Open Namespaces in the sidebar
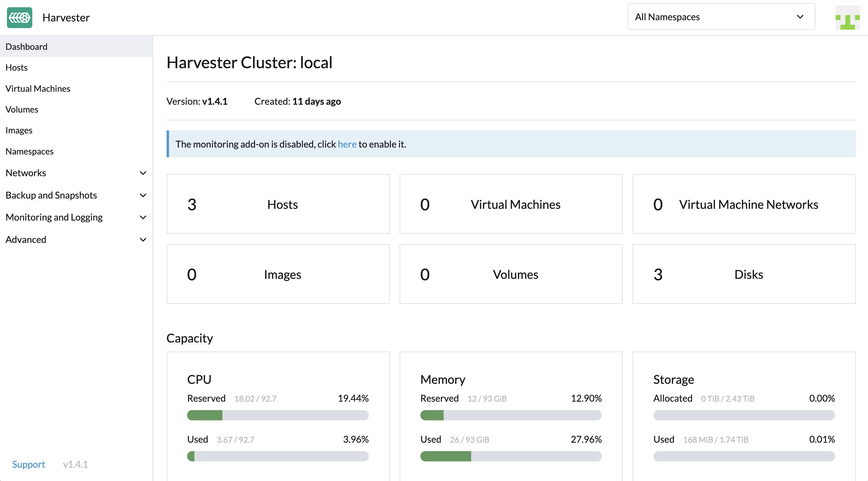 76,151
